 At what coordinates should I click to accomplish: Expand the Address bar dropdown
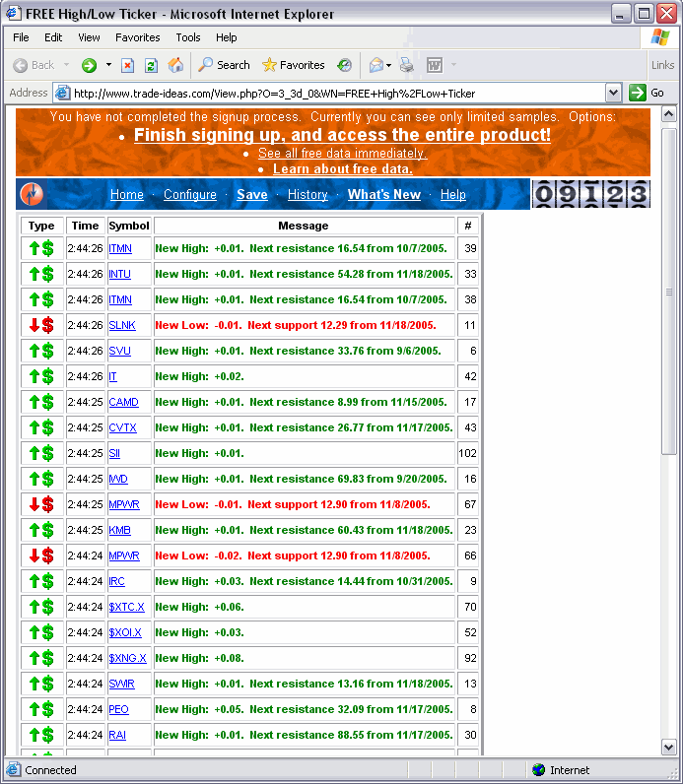pos(613,93)
